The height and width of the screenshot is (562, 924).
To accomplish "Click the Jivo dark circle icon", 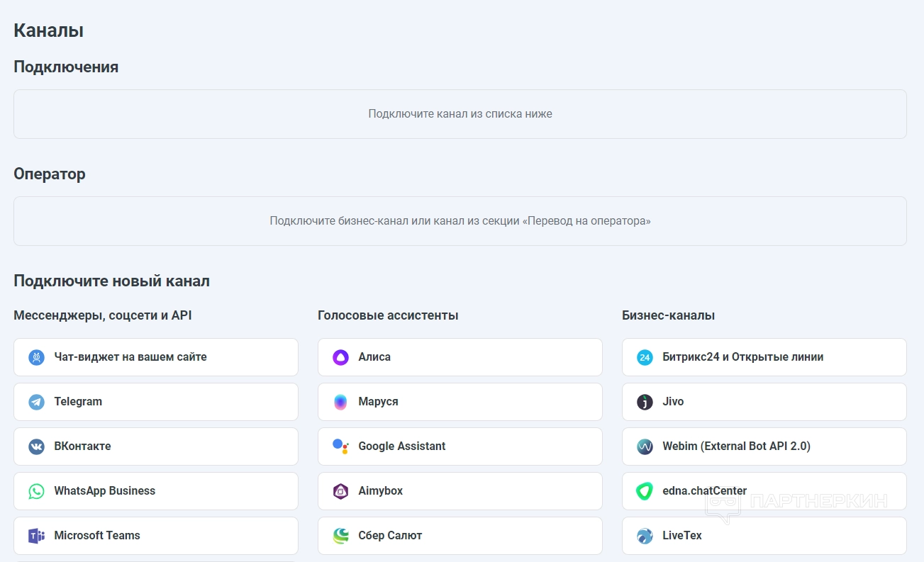I will point(645,402).
